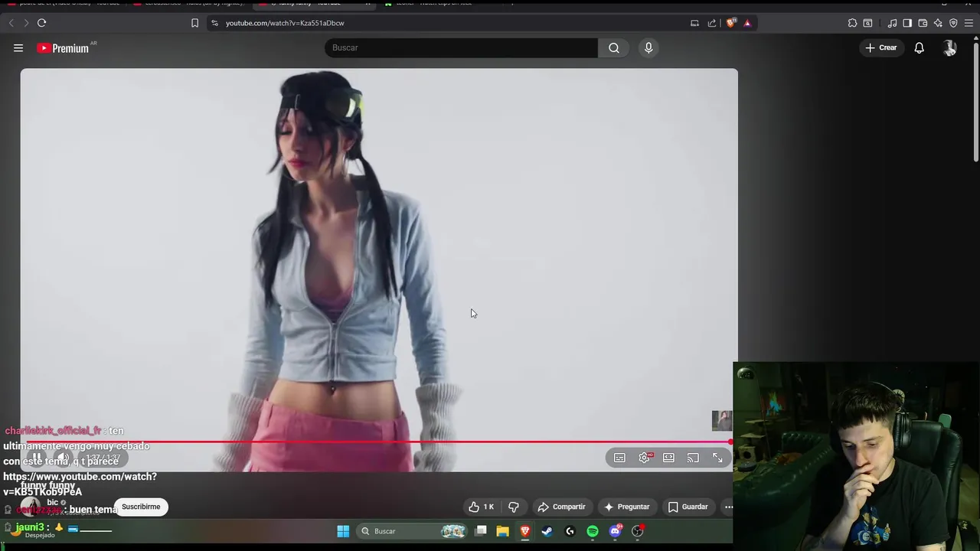Click the endscreen suggested video thumbnail
Image resolution: width=980 pixels, height=551 pixels.
coord(722,420)
